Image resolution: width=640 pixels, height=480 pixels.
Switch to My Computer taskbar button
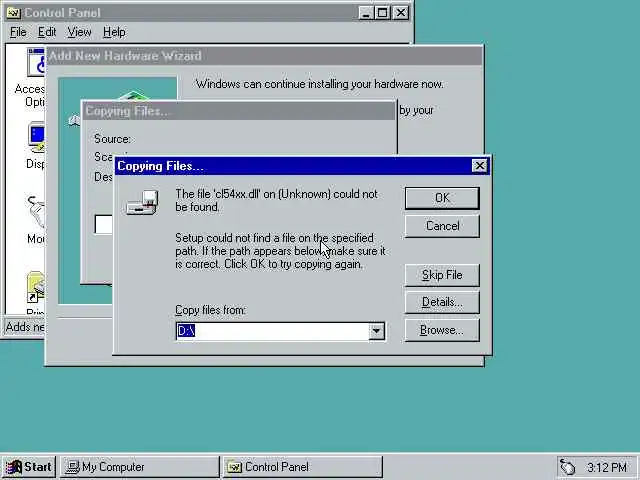pyautogui.click(x=140, y=467)
